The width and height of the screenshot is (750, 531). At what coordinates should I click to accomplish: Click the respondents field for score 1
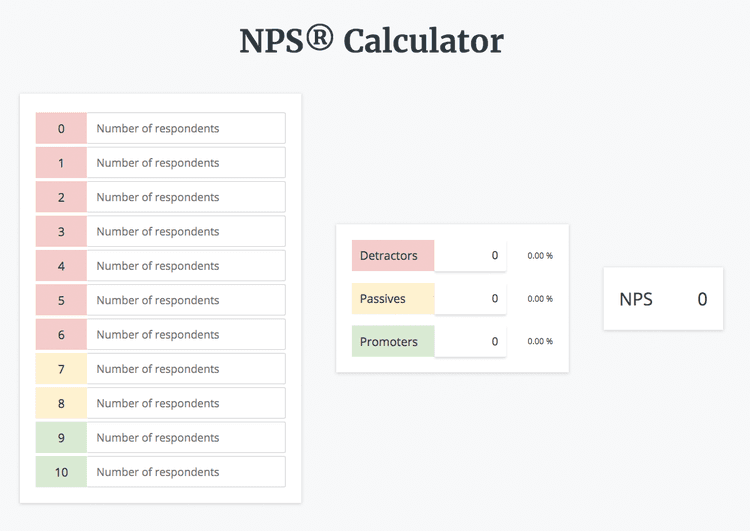point(185,163)
